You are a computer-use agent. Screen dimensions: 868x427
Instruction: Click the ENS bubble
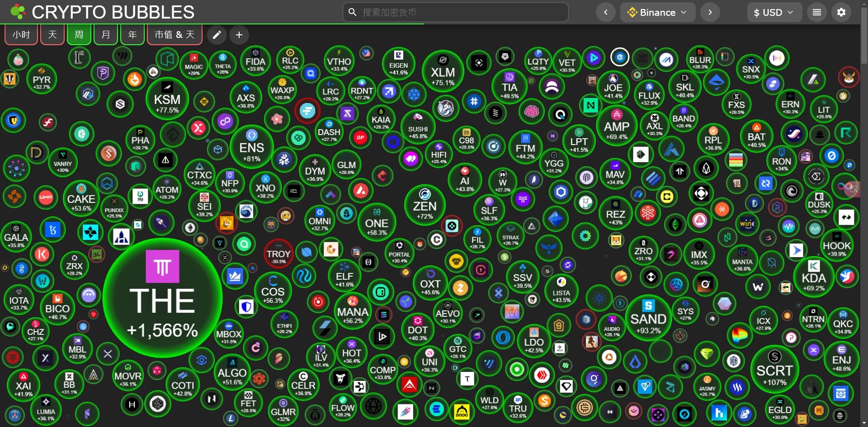[x=252, y=147]
